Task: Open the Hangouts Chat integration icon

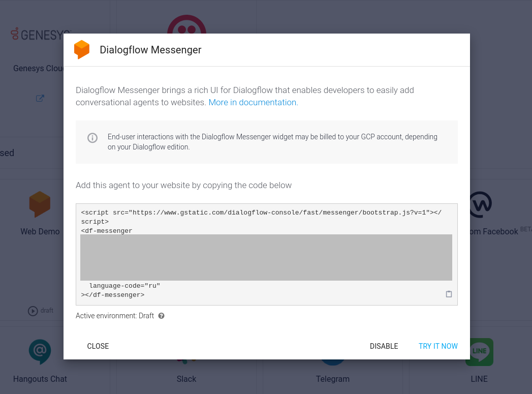Action: [40, 352]
